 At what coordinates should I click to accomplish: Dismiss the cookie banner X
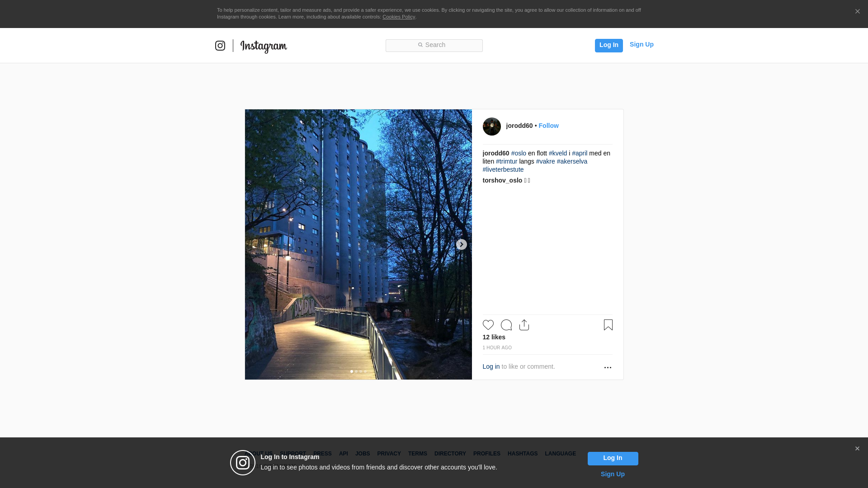click(x=857, y=12)
